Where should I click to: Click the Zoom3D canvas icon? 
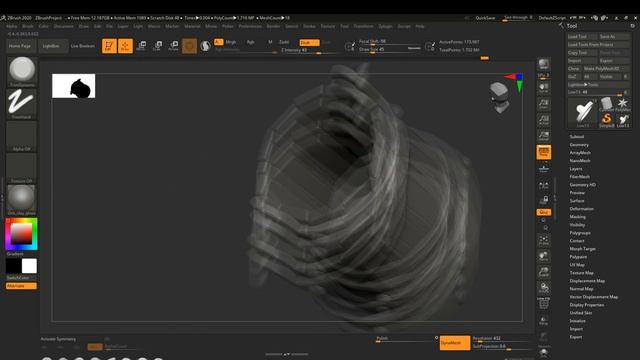[544, 272]
